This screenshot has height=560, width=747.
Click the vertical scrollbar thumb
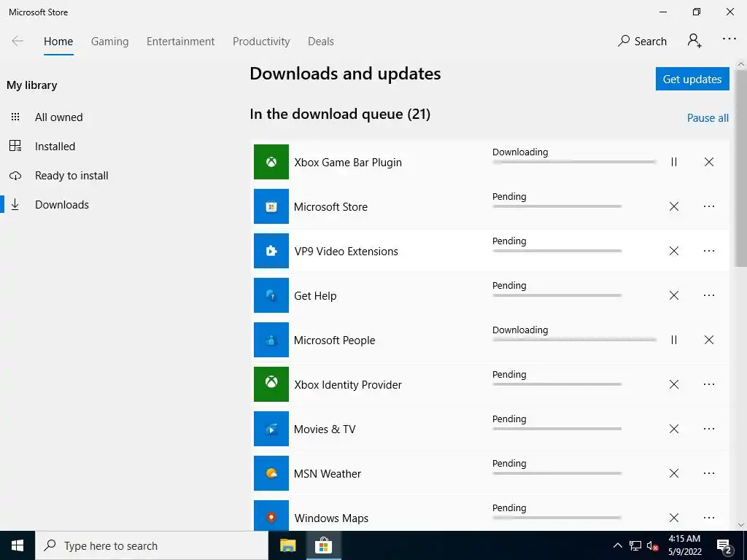point(741,168)
